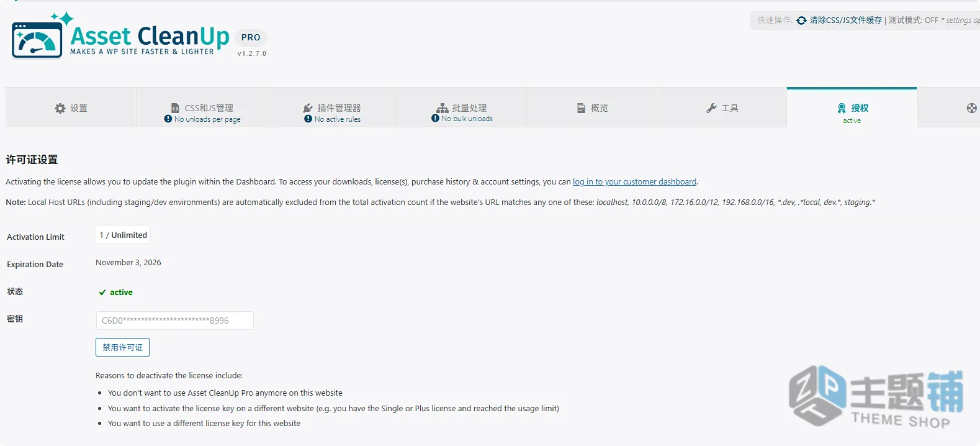Image resolution: width=980 pixels, height=446 pixels.
Task: Click the 'No bulk unloads' warning icon
Action: tap(435, 118)
